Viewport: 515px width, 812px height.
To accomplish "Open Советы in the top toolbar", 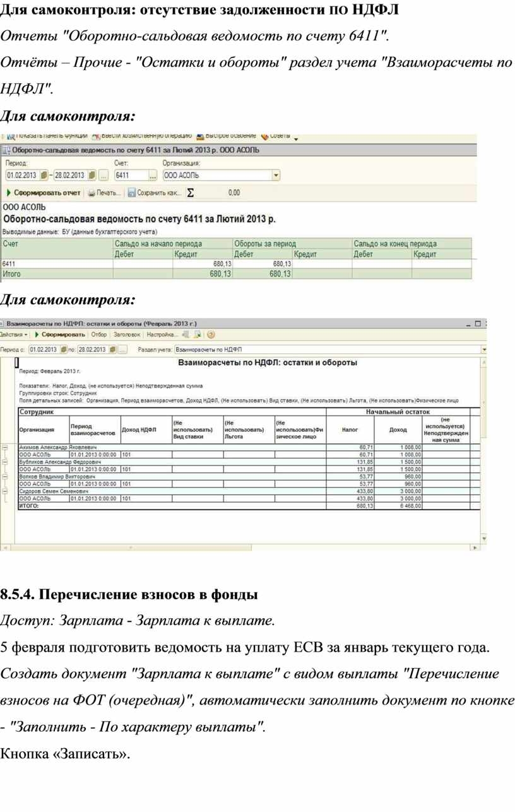I will 276,135.
